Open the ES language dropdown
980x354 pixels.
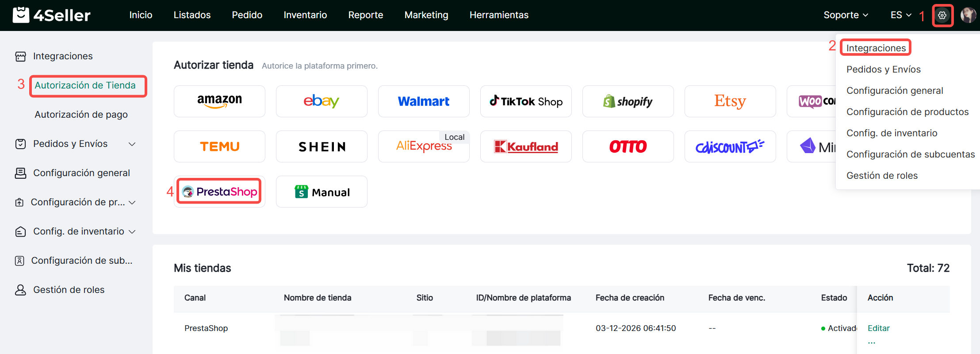click(900, 15)
